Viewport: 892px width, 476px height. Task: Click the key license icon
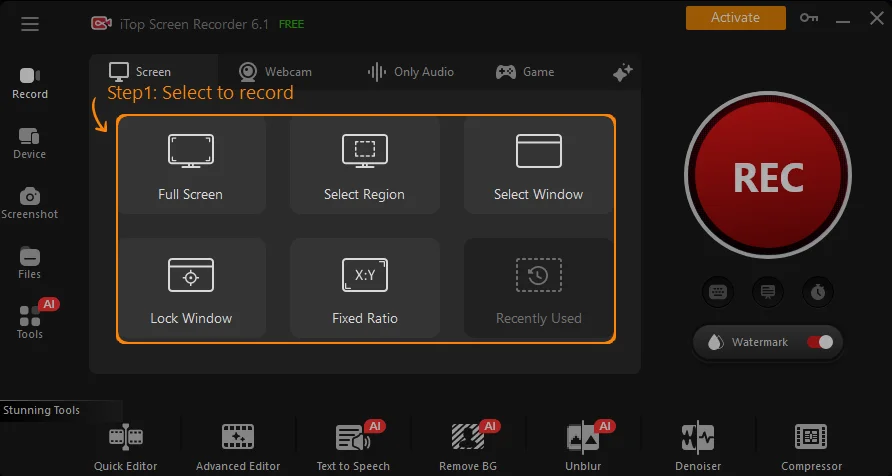[808, 18]
